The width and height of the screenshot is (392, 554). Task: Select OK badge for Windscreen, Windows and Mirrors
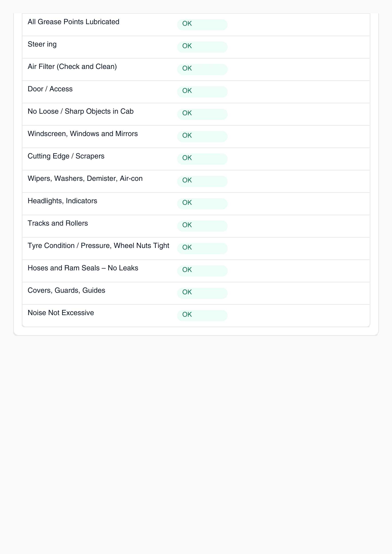click(202, 136)
